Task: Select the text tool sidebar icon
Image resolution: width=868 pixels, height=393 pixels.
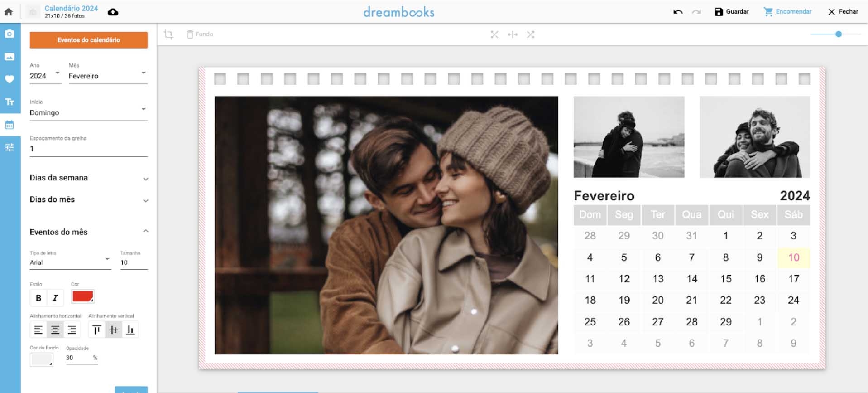Action: (x=10, y=102)
